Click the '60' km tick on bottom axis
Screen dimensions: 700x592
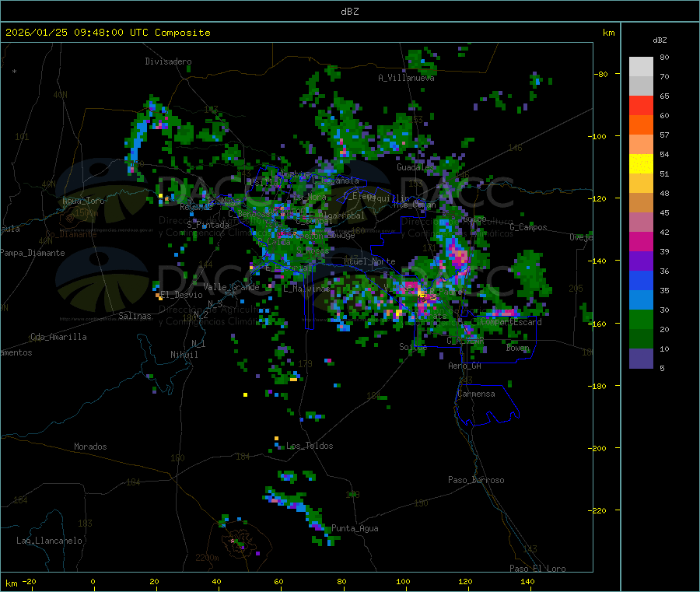(278, 581)
